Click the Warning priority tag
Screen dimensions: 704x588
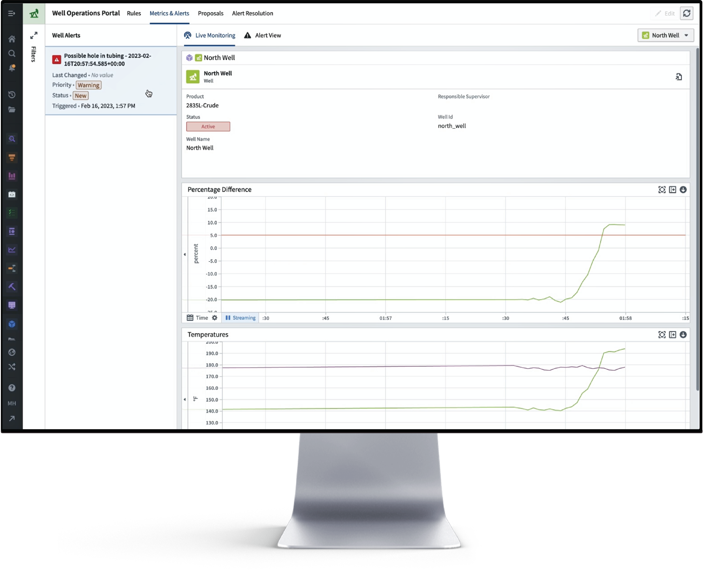click(88, 85)
